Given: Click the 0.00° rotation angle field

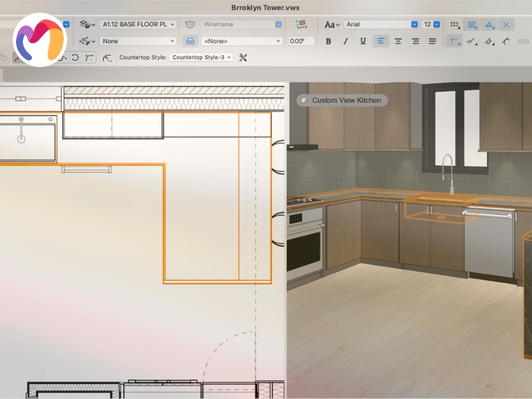Looking at the screenshot, I should [x=301, y=41].
